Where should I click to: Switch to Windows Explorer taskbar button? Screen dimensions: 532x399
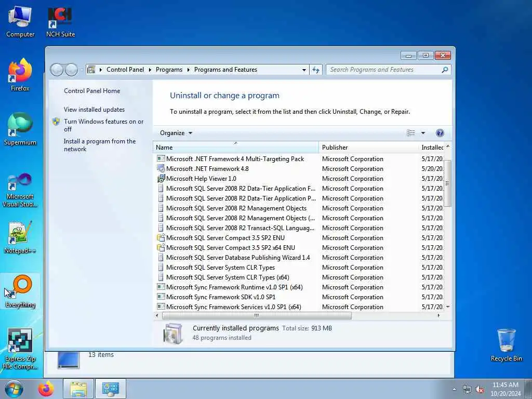[78, 389]
